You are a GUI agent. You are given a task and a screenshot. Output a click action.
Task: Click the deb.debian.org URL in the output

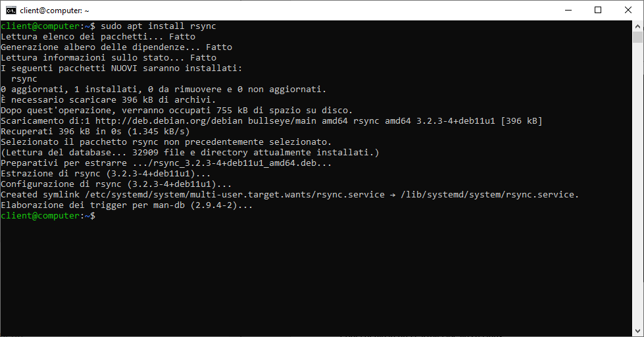point(169,121)
